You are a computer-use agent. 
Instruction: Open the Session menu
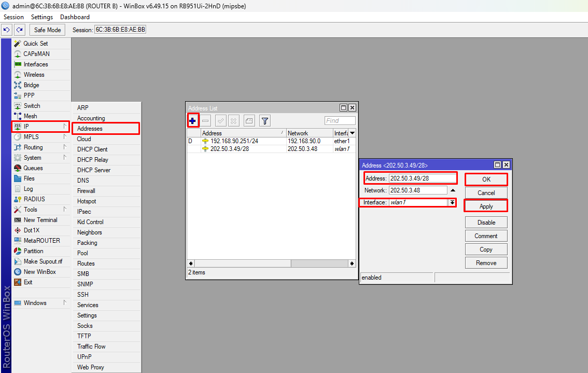[13, 17]
